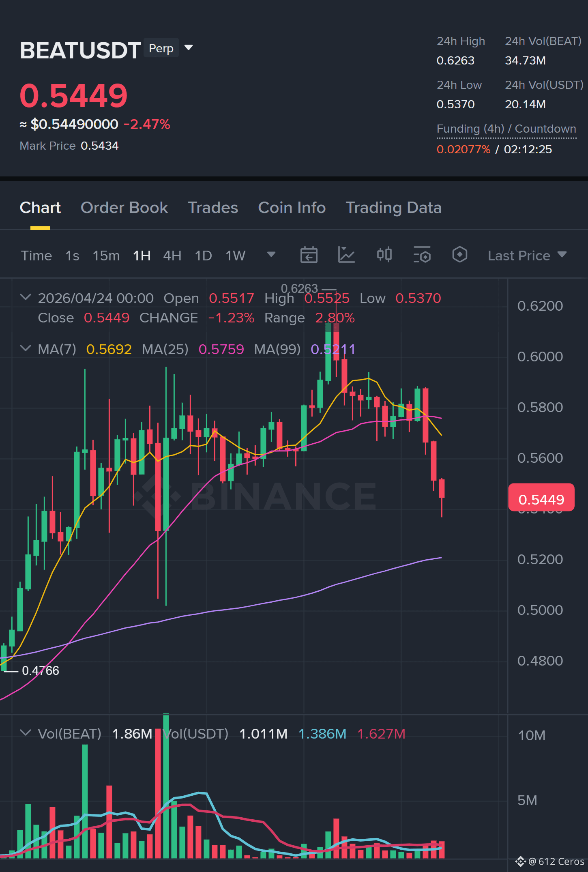Select the 4H timeframe

(172, 256)
